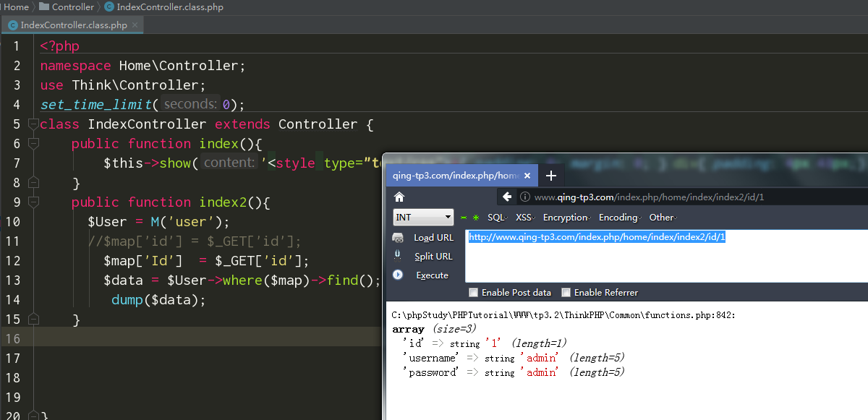Open the Other menu in HackBar

coord(663,218)
